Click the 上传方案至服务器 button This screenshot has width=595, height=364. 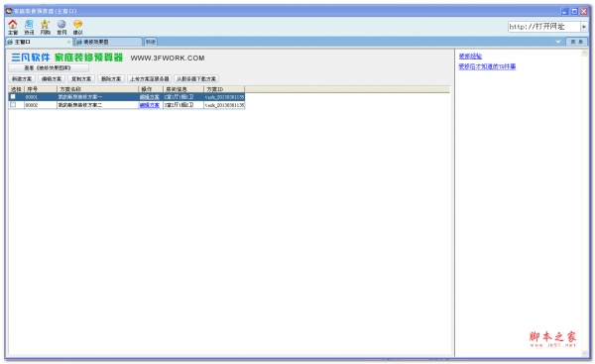[x=149, y=79]
